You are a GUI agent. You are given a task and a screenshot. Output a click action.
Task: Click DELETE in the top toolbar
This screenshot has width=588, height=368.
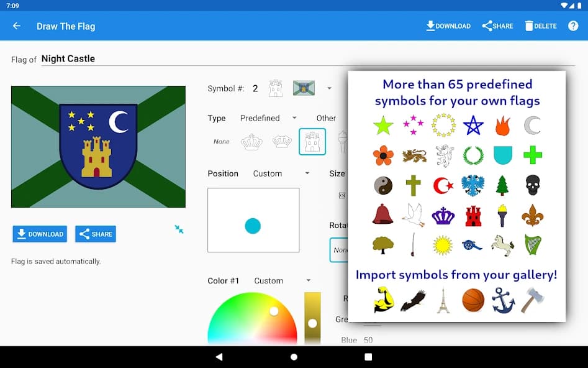(x=540, y=25)
